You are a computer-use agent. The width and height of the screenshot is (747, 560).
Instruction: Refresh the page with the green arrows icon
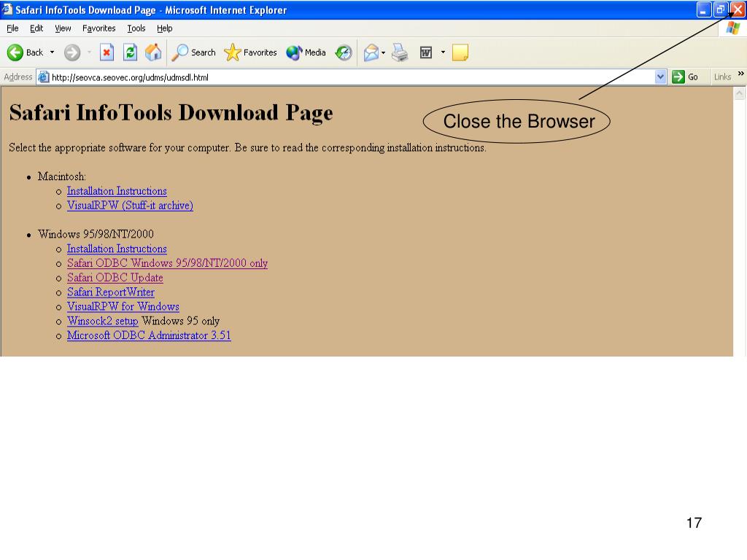point(130,52)
